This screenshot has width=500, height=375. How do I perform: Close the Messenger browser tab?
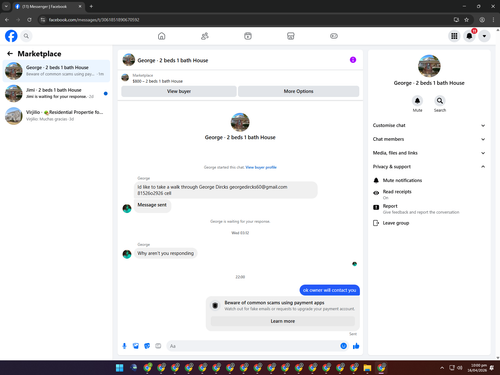point(80,6)
